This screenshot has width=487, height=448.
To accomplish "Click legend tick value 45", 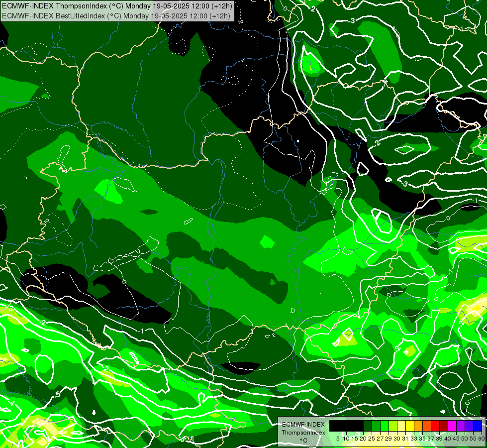I will pos(457,439).
